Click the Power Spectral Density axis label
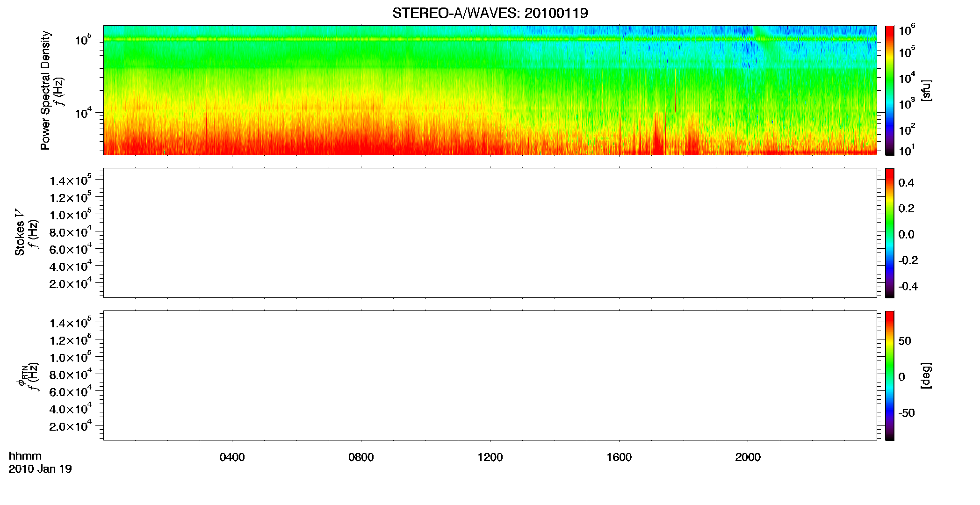Screen dimensions: 980x505 click(x=45, y=90)
